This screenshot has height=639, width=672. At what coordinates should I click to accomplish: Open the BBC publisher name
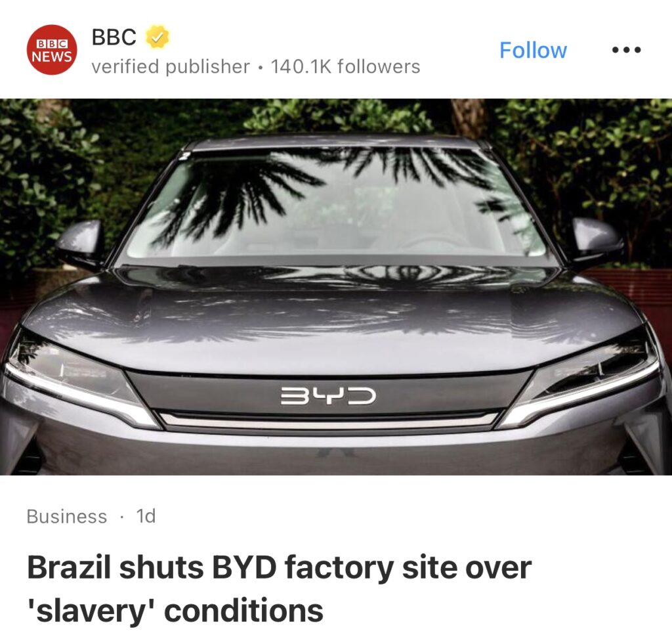tap(114, 37)
